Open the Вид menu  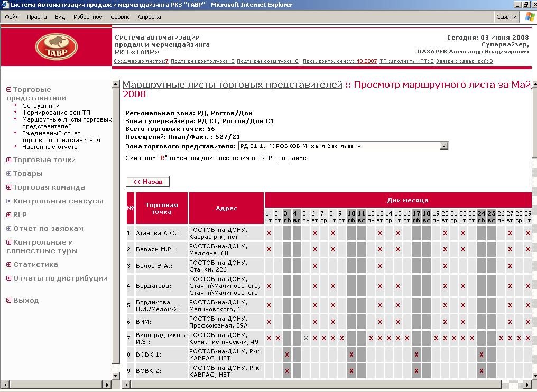pos(60,17)
